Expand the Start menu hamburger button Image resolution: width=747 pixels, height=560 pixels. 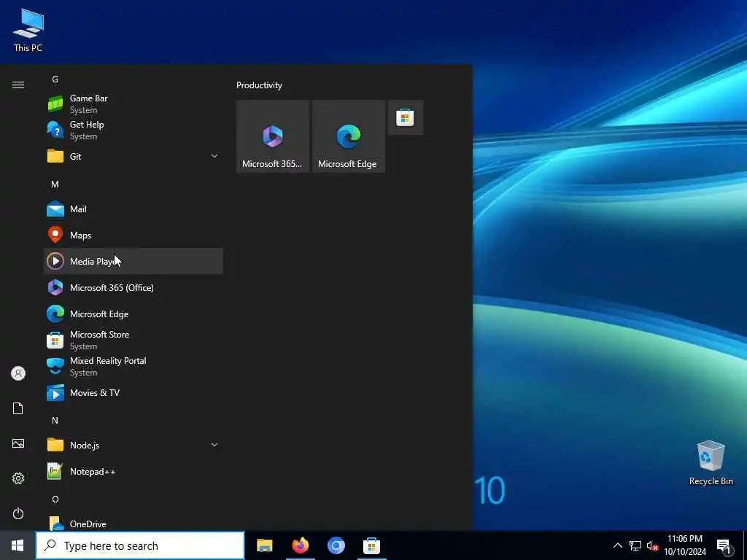pyautogui.click(x=18, y=85)
